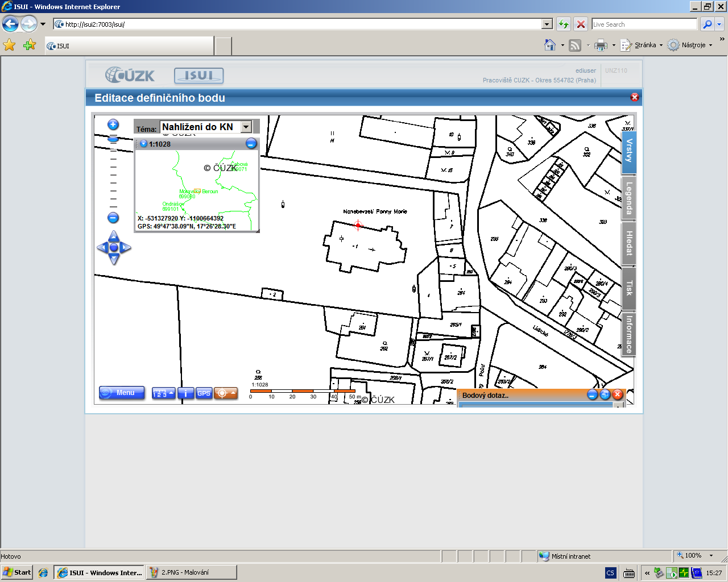Image resolution: width=728 pixels, height=582 pixels.
Task: Show hidden tray icons chevron
Action: click(647, 573)
